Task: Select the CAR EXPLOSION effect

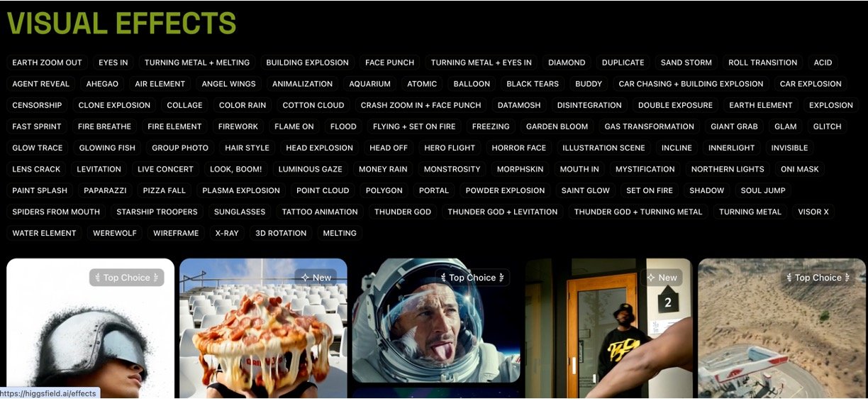Action: (x=811, y=84)
